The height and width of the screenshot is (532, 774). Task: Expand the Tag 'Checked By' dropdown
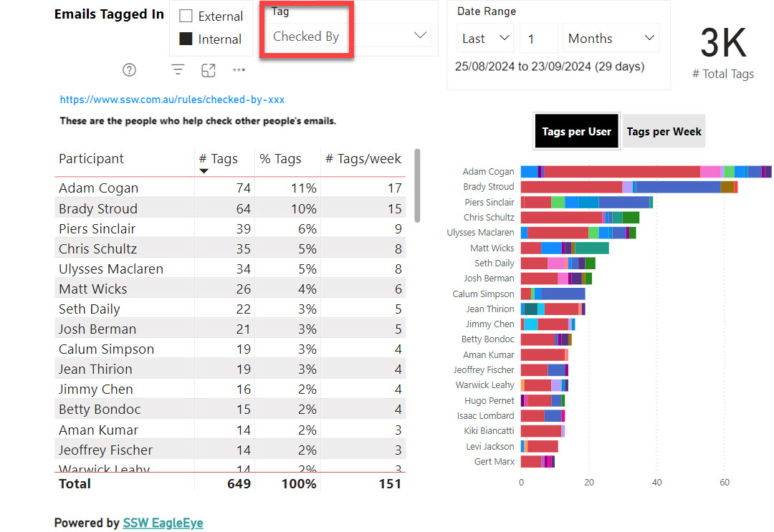point(420,36)
